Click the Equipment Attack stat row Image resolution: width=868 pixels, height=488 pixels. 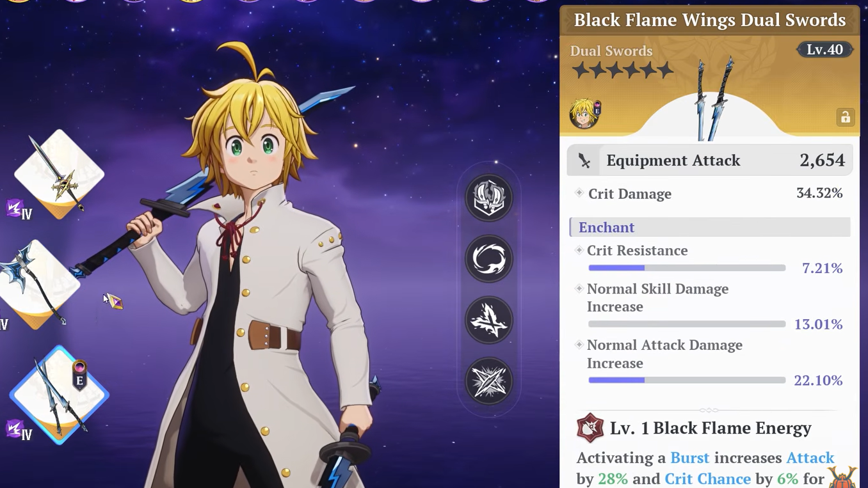point(709,160)
